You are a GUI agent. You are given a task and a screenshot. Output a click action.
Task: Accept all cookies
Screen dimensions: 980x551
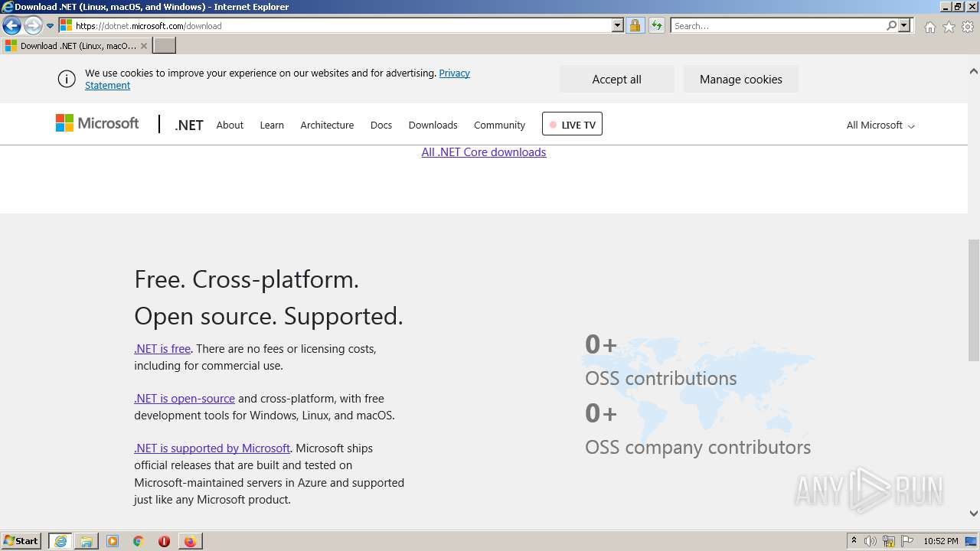click(616, 79)
